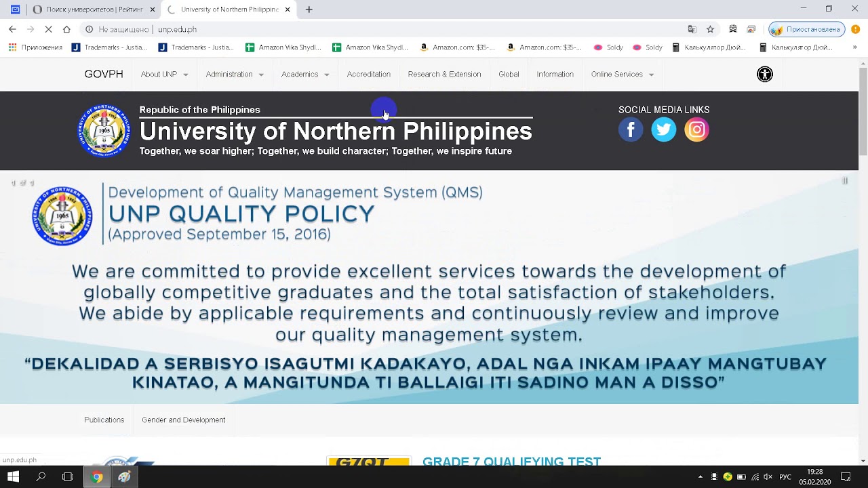Open the Wi-Fi network tray icon
The width and height of the screenshot is (868, 488).
(755, 476)
